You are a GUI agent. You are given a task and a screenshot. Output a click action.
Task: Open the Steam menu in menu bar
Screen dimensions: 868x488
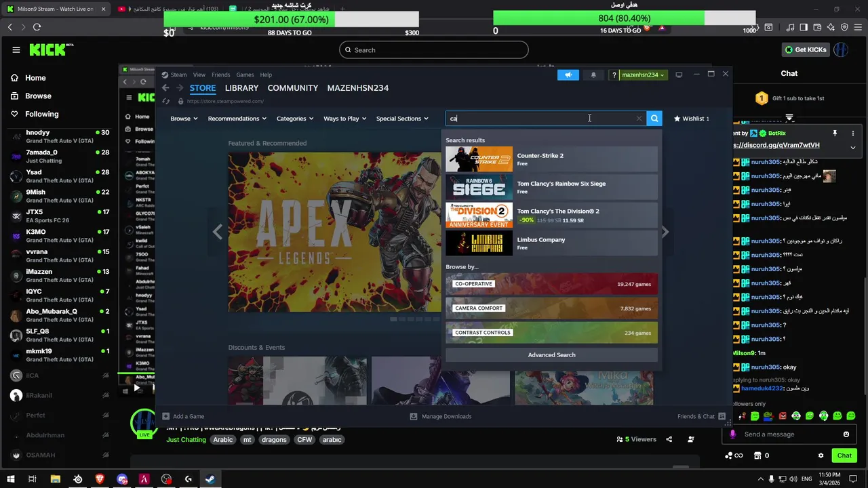click(x=178, y=75)
